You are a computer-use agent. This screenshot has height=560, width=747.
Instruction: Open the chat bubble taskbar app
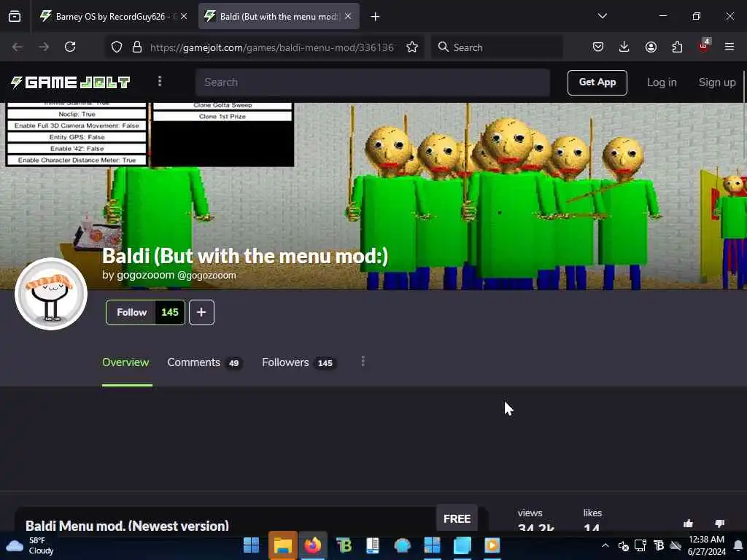coord(403,545)
